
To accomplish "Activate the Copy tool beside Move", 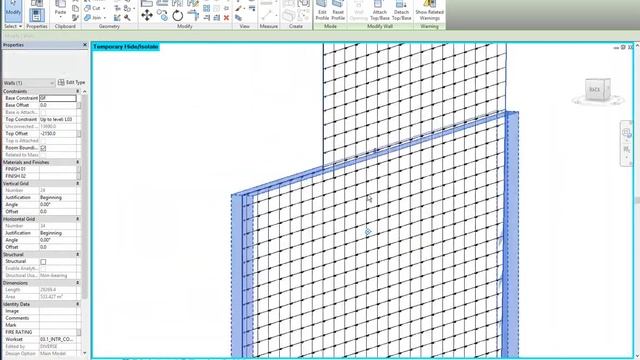I will coord(162,16).
